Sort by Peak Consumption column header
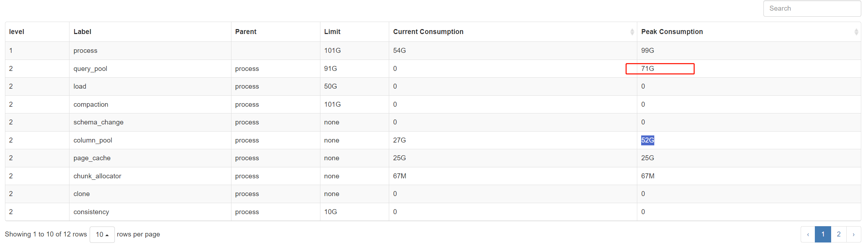868x251 pixels. pos(672,32)
